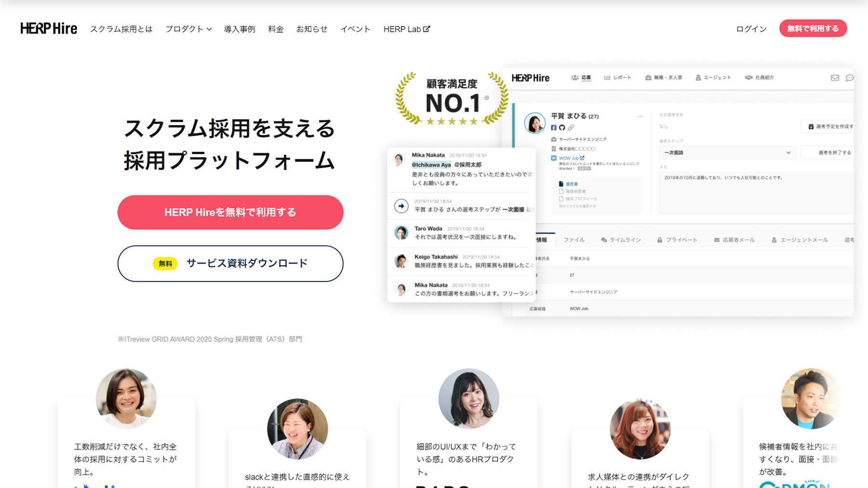Click the HERP Hire logo in the header
Screen dimensions: 868x488
49,29
